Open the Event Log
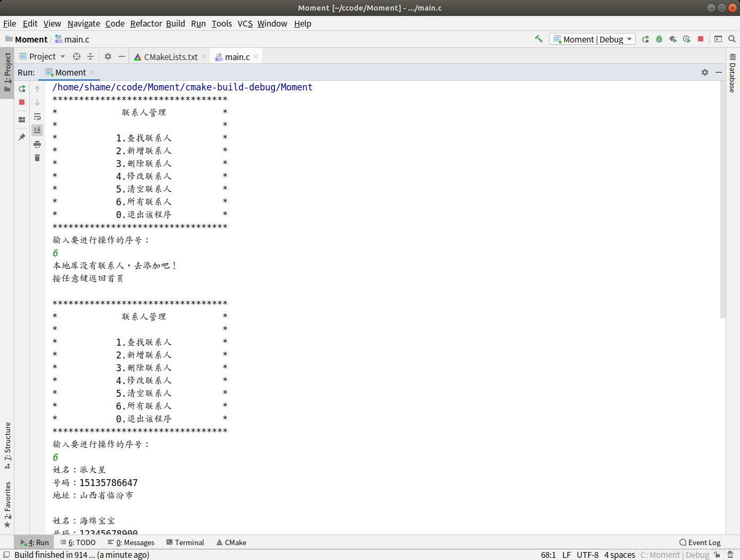740x560 pixels. pyautogui.click(x=700, y=542)
